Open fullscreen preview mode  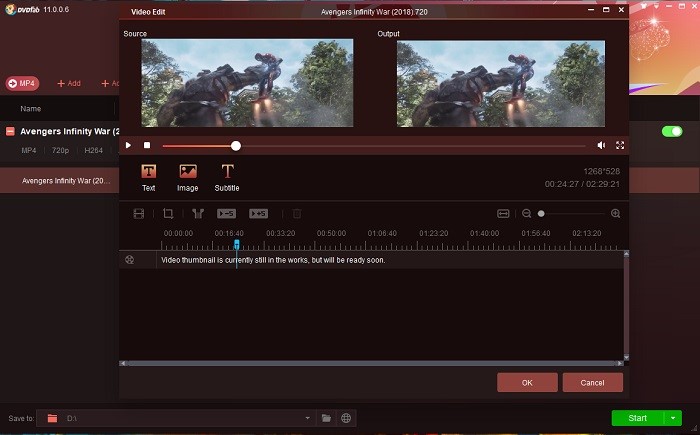point(620,145)
